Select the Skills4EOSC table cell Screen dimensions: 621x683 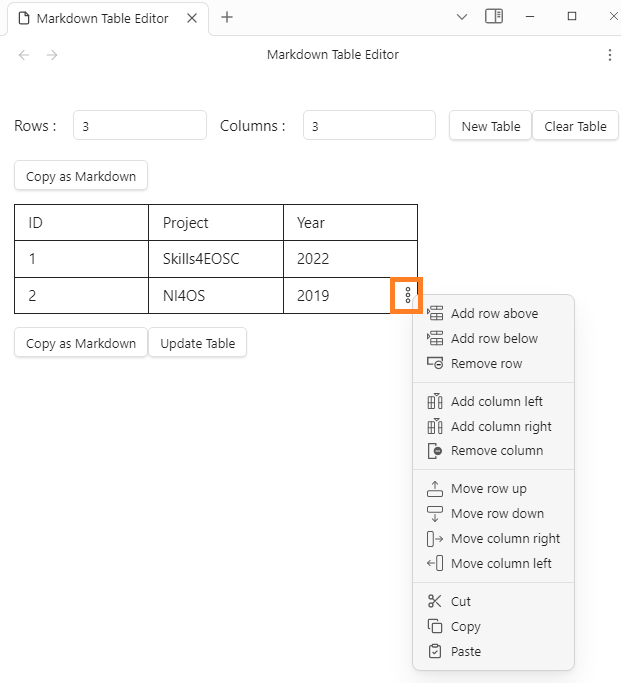pyautogui.click(x=215, y=259)
